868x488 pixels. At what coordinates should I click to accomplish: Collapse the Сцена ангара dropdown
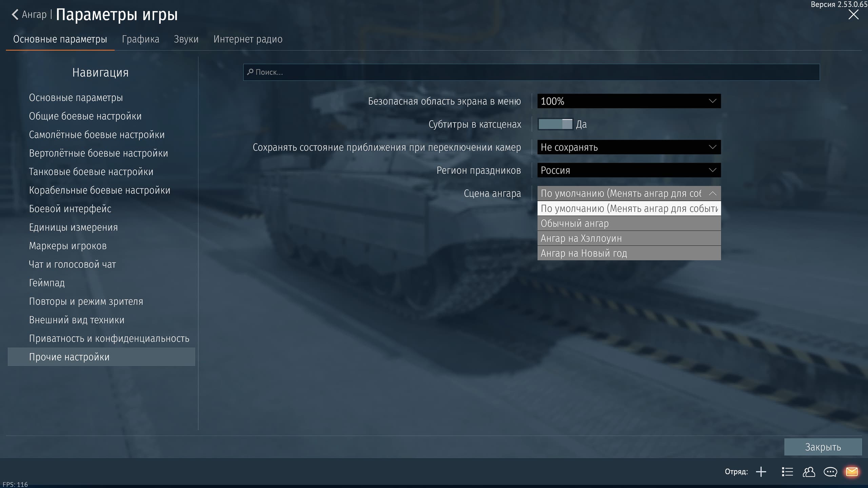pos(712,193)
